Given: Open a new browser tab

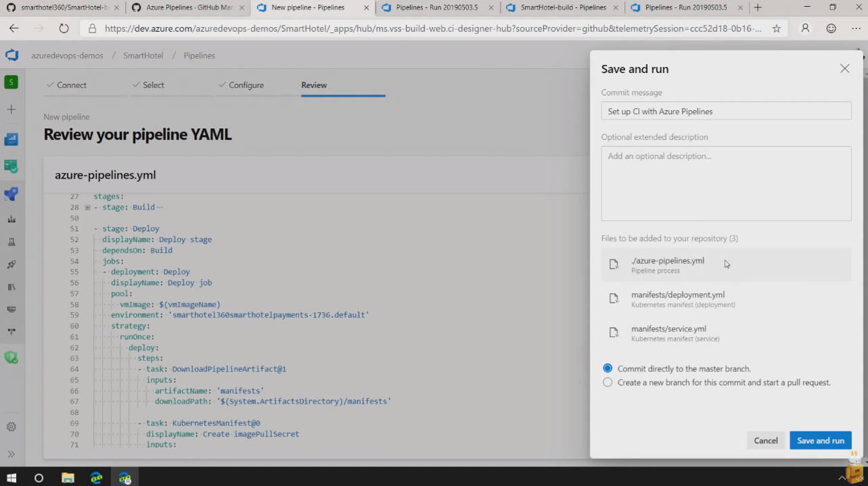Looking at the screenshot, I should 758,7.
